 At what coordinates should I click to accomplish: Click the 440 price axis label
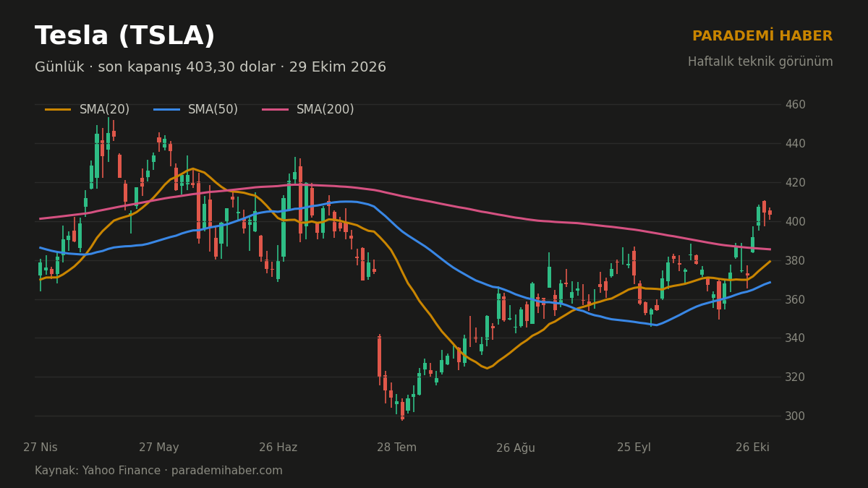point(796,143)
